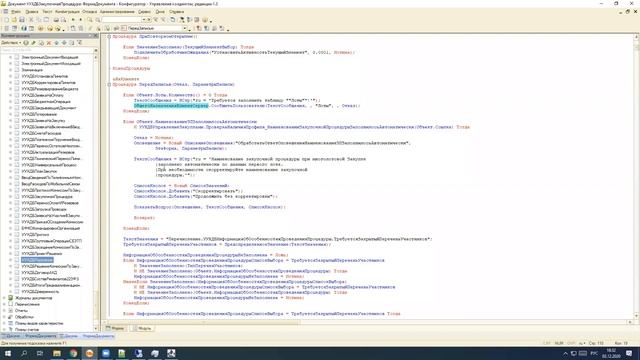Image resolution: width=640 pixels, height=360 pixels.
Task: Select Планы видов характеристик in tree
Action: pos(39,323)
